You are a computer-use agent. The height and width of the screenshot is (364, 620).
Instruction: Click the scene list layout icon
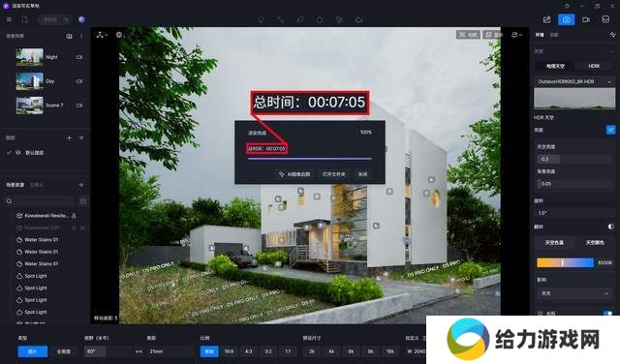[x=69, y=36]
